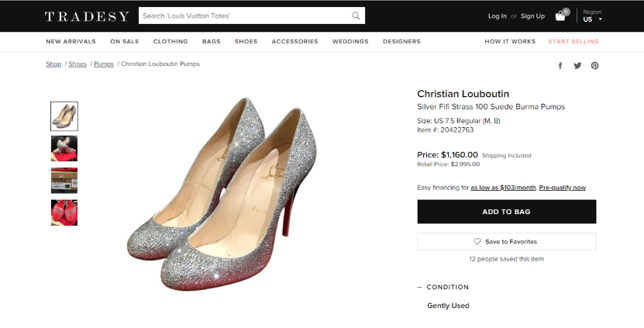Share item on Twitter icon
This screenshot has height=328, width=644.
click(x=577, y=65)
